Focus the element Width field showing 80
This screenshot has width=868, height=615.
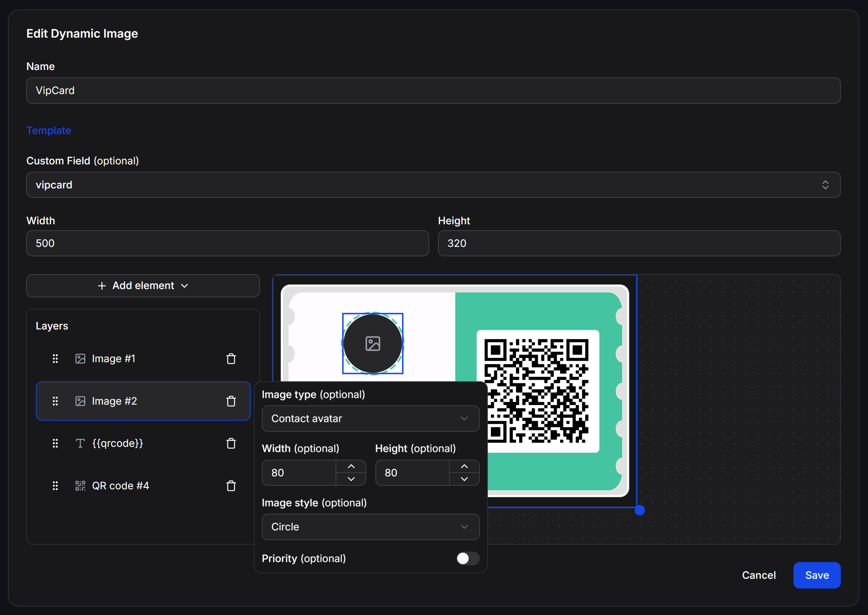point(299,473)
